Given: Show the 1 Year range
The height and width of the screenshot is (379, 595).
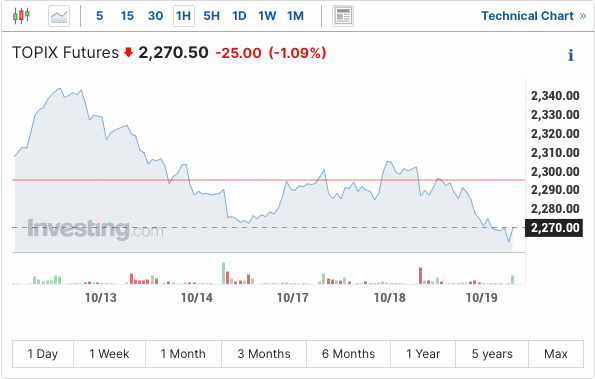Looking at the screenshot, I should tap(423, 354).
